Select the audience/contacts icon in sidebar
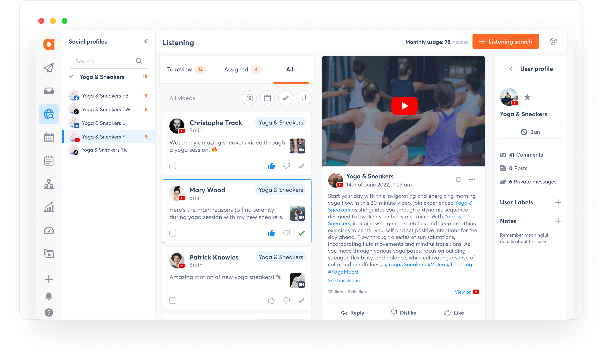The width and height of the screenshot is (610, 364). (49, 183)
